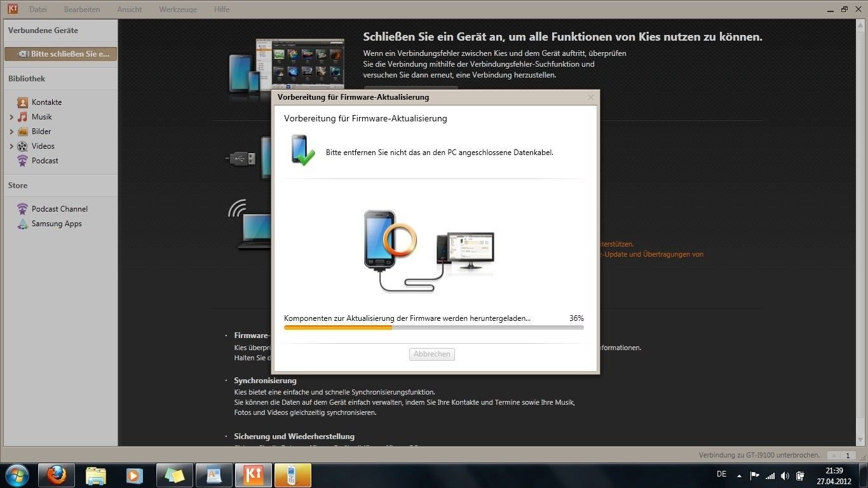Click the dialog title bar text
The width and height of the screenshot is (868, 488).
point(353,97)
